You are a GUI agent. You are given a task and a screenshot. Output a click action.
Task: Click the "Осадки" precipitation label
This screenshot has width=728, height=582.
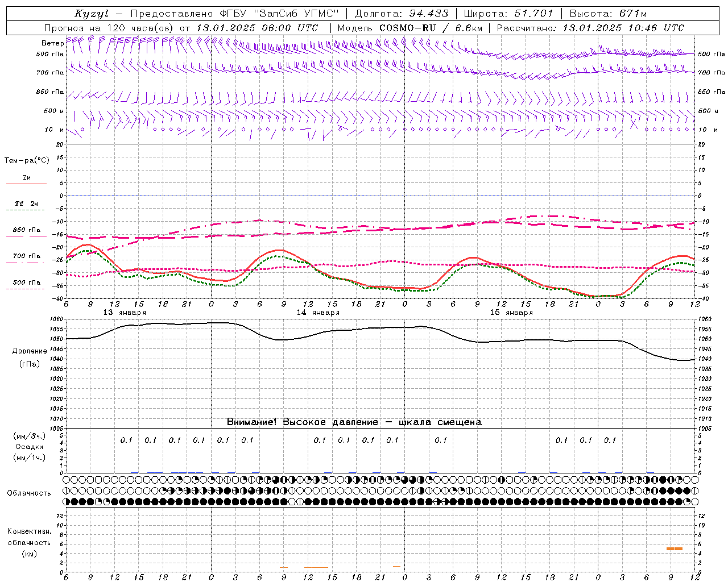click(x=30, y=447)
